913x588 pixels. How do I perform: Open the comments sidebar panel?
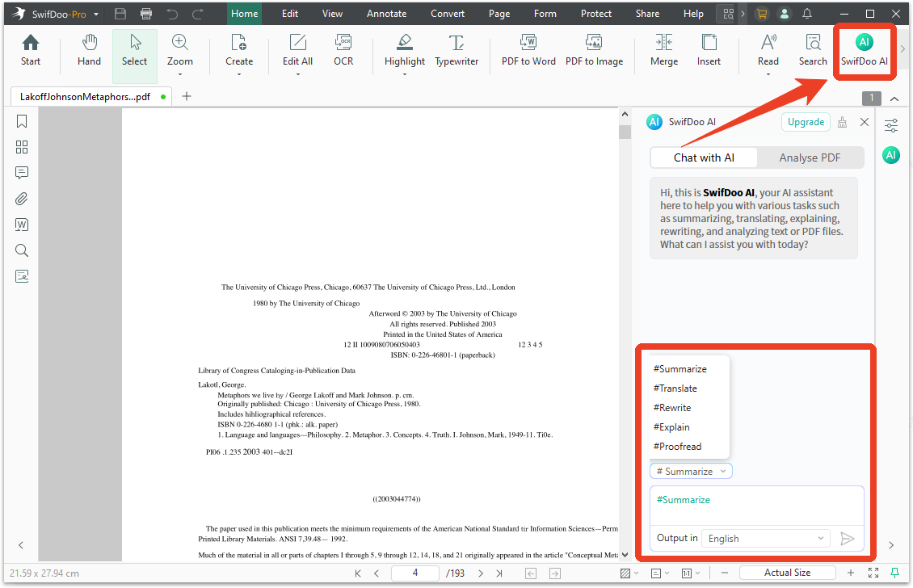(22, 172)
